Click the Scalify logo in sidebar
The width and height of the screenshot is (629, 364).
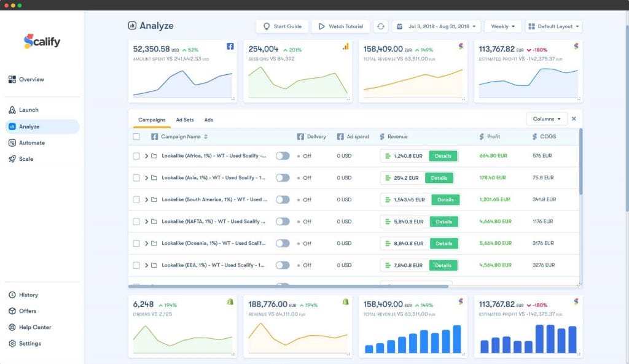point(42,42)
